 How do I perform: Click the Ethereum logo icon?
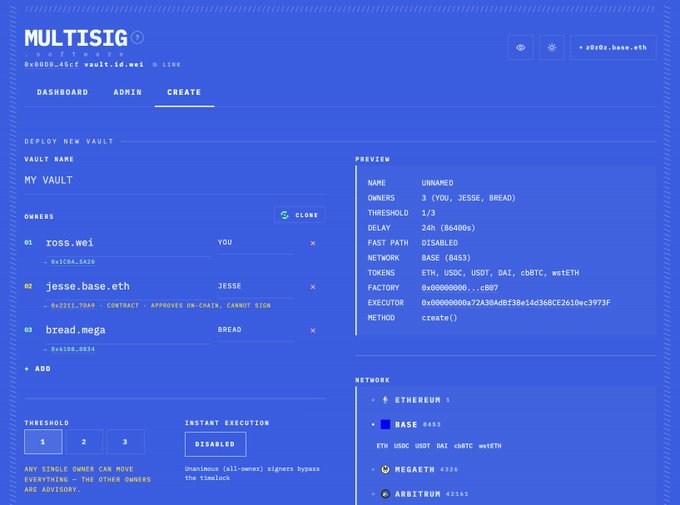tap(385, 400)
